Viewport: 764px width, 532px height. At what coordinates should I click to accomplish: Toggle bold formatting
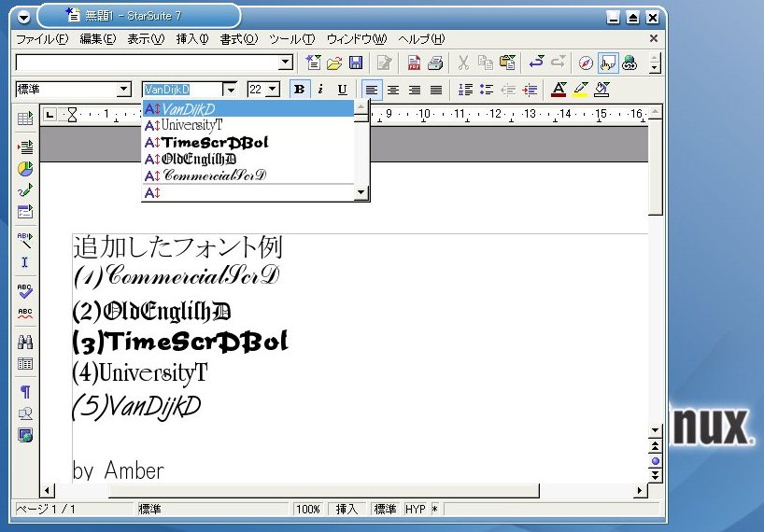pyautogui.click(x=299, y=90)
